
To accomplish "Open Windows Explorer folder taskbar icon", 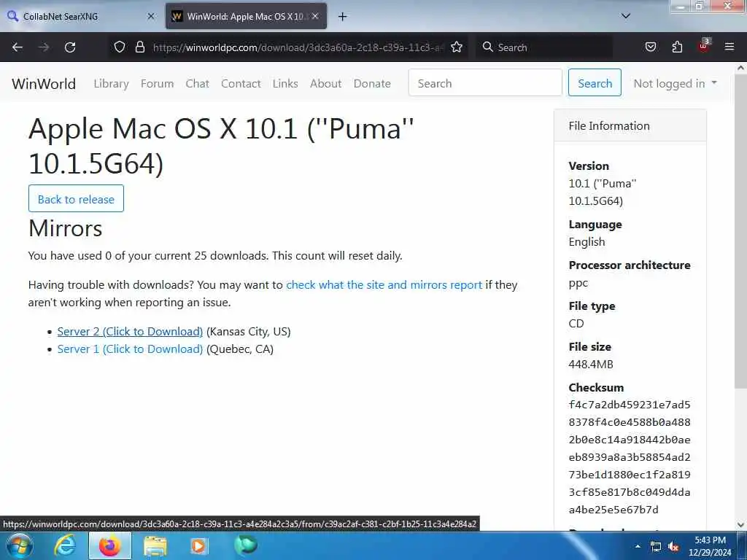I will (x=155, y=545).
